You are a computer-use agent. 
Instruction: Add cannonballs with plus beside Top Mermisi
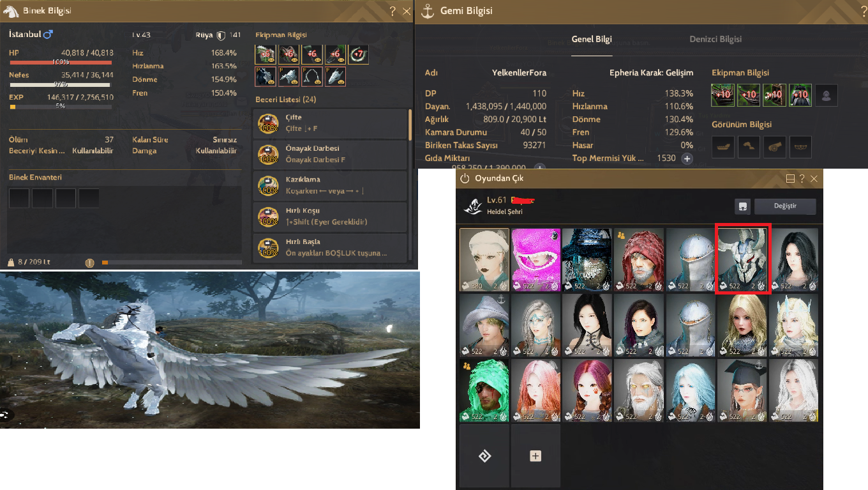tap(687, 158)
